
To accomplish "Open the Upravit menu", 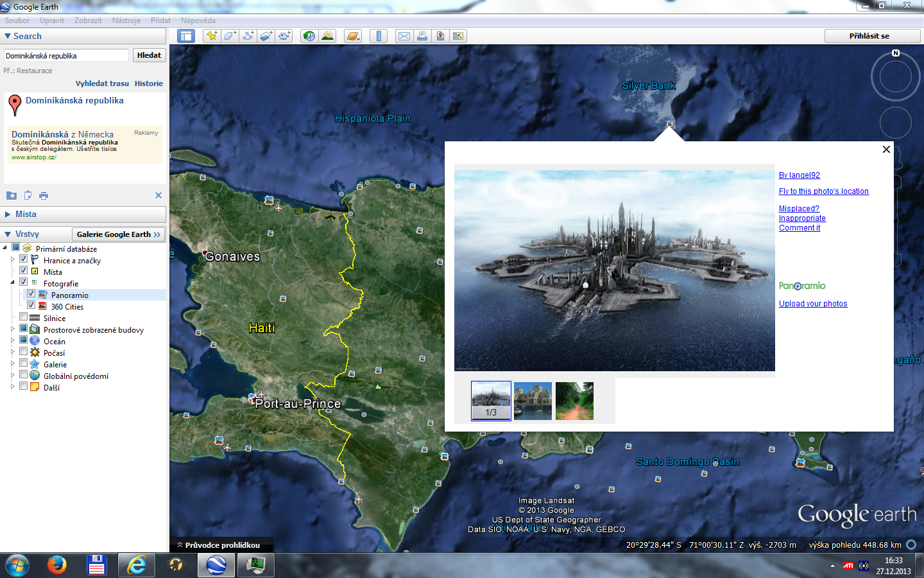I will [x=52, y=21].
